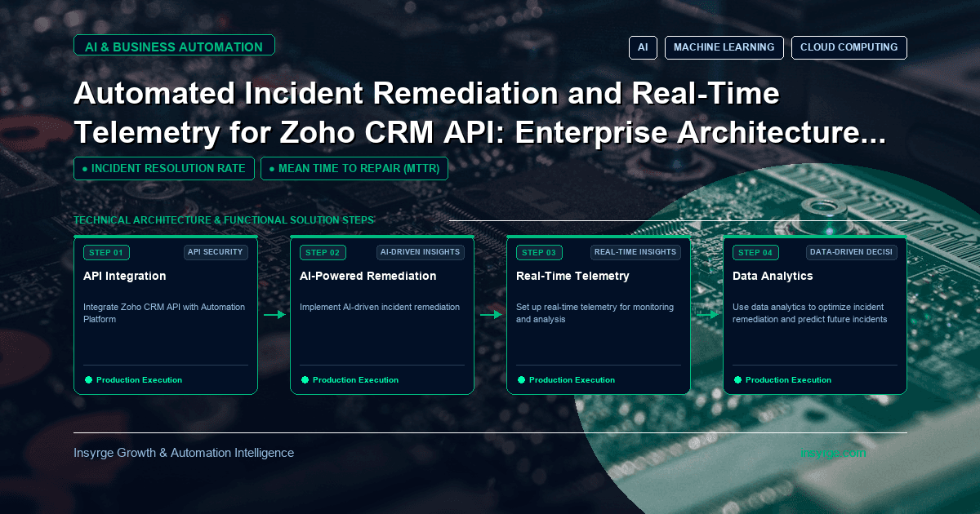Click Production Execution under AI-Powered Remediation
980x514 pixels.
point(355,380)
